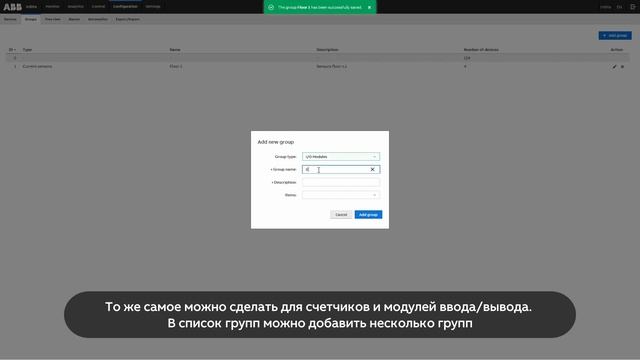The height and width of the screenshot is (360, 640).
Task: Click the ABB logo
Action: (12, 7)
